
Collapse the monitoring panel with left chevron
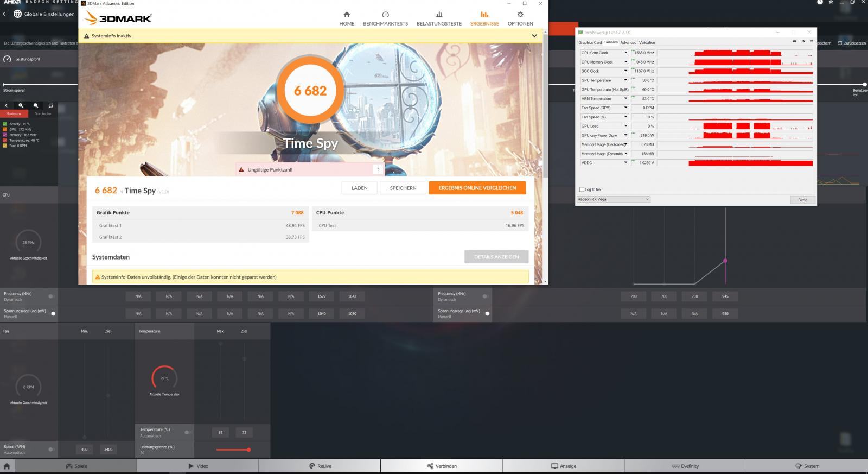pos(7,105)
